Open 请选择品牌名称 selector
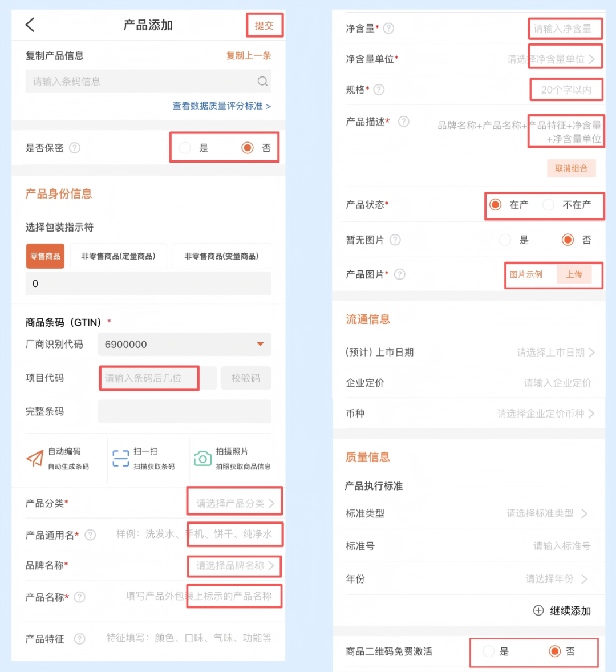 point(235,566)
